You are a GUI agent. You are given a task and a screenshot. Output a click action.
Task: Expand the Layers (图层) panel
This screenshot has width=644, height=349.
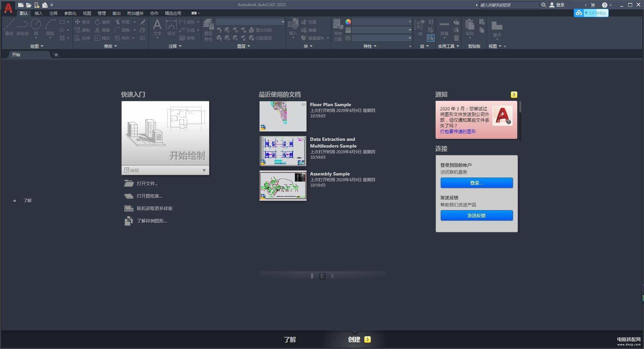243,46
